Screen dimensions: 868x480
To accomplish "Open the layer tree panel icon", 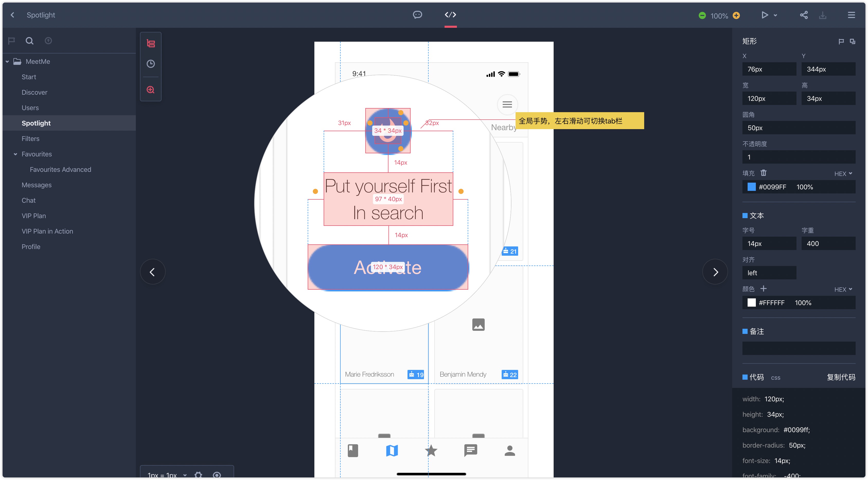I will [150, 43].
